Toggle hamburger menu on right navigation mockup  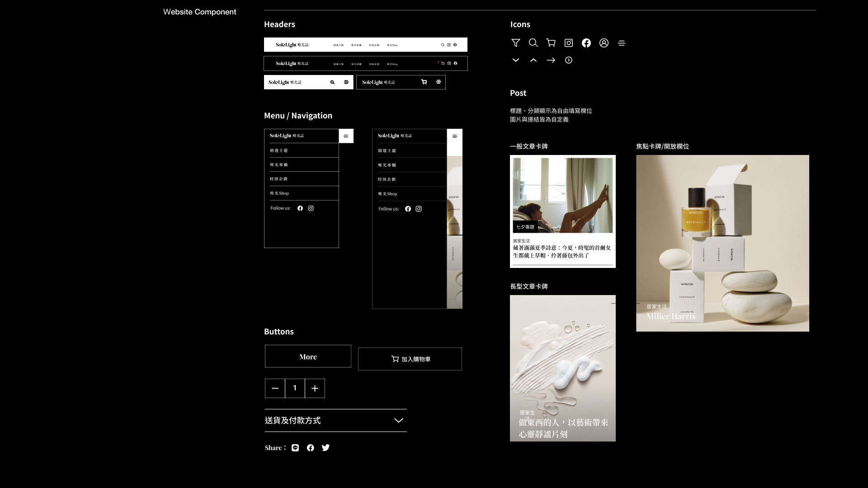pyautogui.click(x=454, y=136)
